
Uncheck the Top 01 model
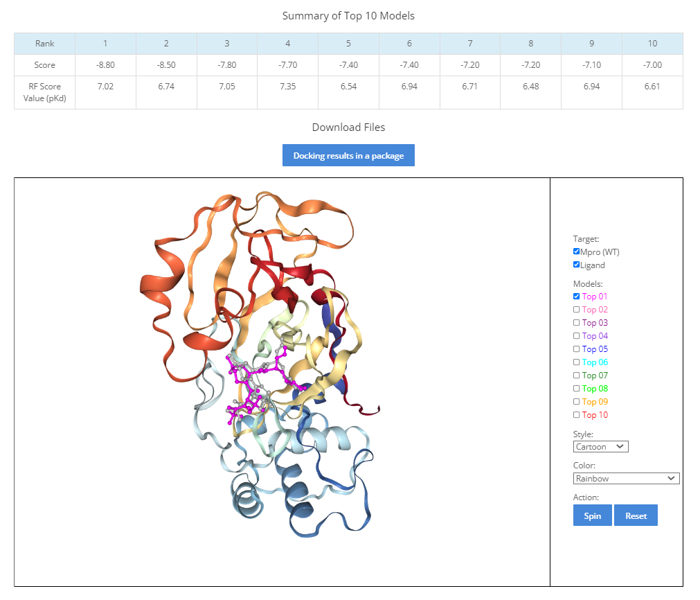click(x=577, y=296)
